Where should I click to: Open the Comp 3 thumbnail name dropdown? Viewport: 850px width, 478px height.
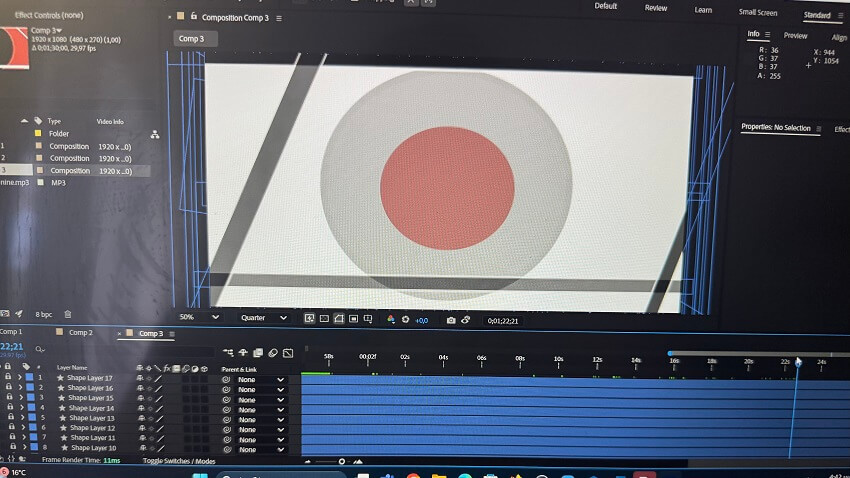tap(46, 30)
